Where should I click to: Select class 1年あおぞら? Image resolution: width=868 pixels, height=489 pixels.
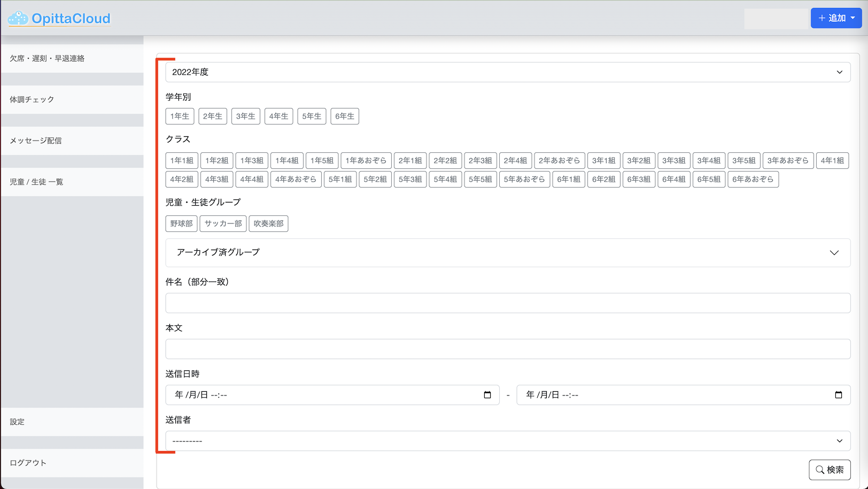(366, 160)
